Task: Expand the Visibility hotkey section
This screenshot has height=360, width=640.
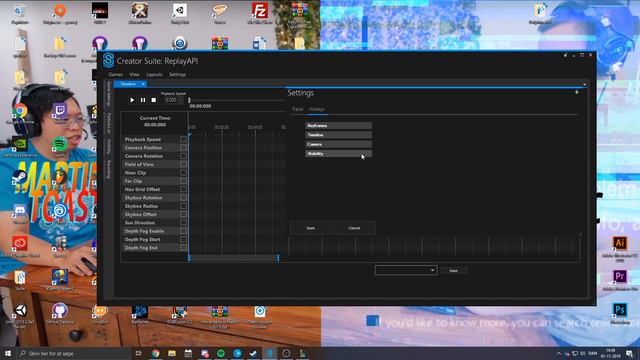Action: point(338,153)
